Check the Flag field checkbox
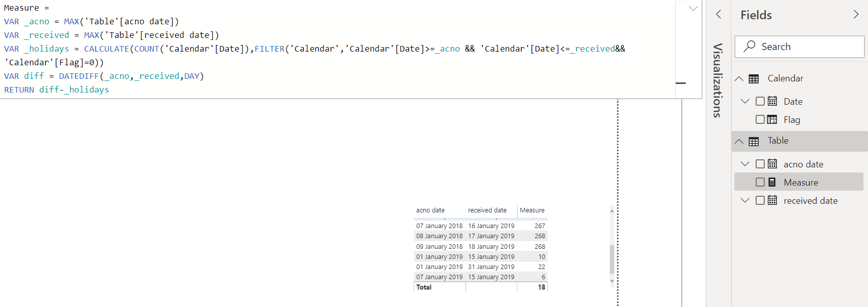This screenshot has height=307, width=868. 760,119
